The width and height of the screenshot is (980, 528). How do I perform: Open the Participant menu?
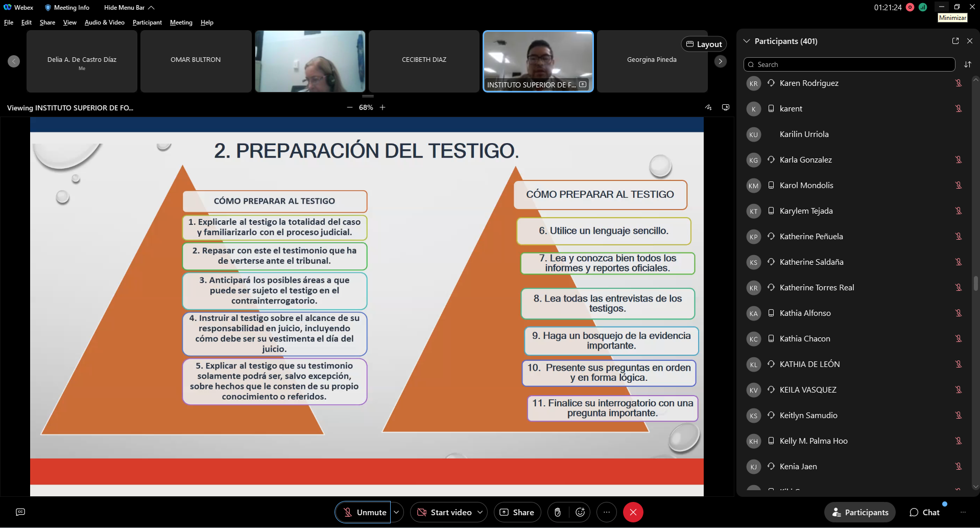point(147,22)
